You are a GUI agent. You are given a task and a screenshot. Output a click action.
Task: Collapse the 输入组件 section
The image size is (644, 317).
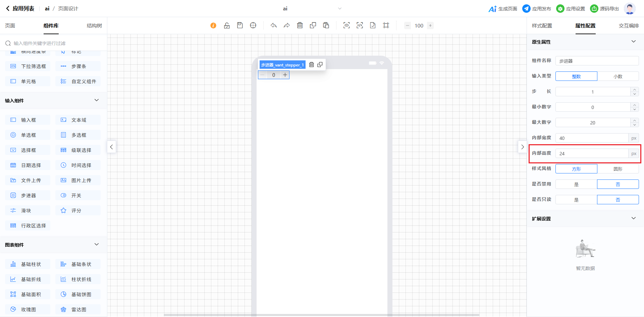pyautogui.click(x=97, y=100)
